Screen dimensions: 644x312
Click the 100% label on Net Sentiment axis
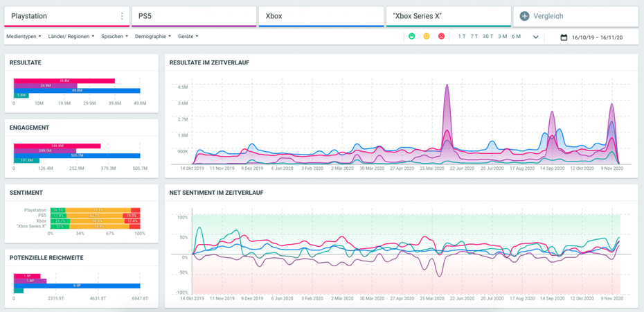tap(182, 217)
